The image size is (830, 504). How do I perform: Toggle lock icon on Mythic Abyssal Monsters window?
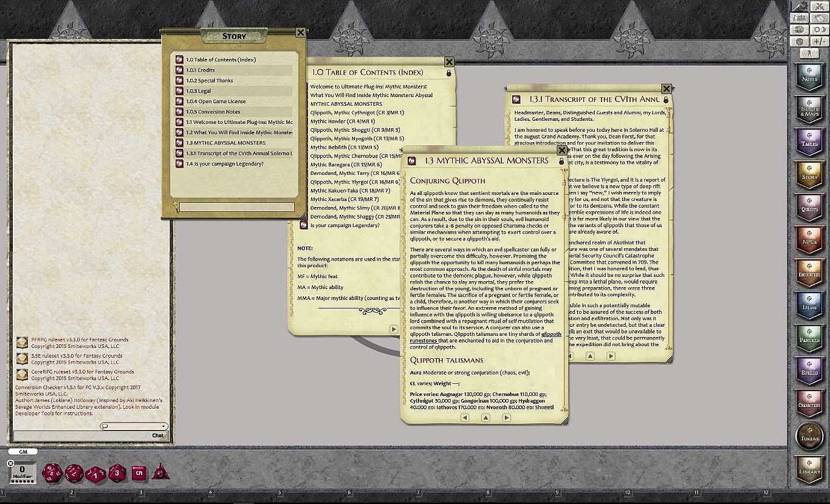(x=561, y=162)
